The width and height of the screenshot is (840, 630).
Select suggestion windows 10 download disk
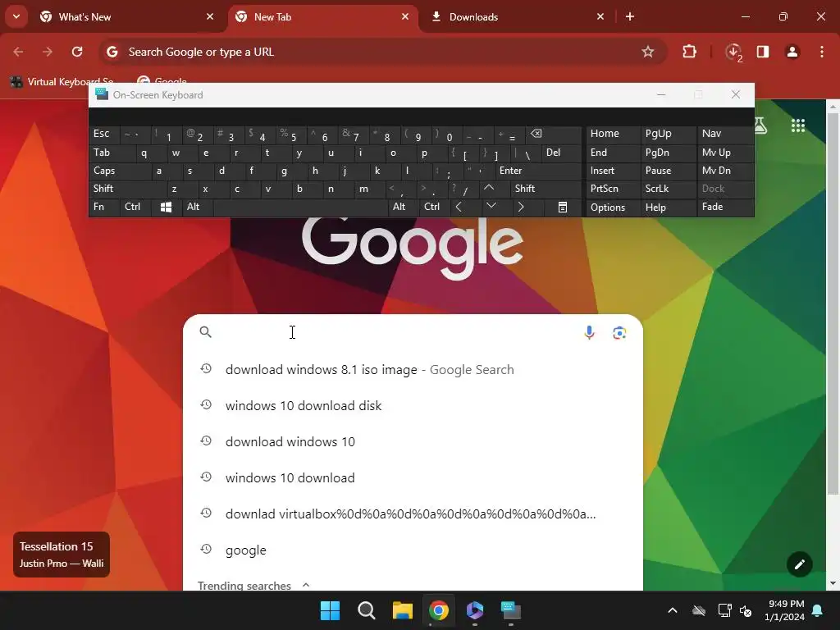pos(413,405)
